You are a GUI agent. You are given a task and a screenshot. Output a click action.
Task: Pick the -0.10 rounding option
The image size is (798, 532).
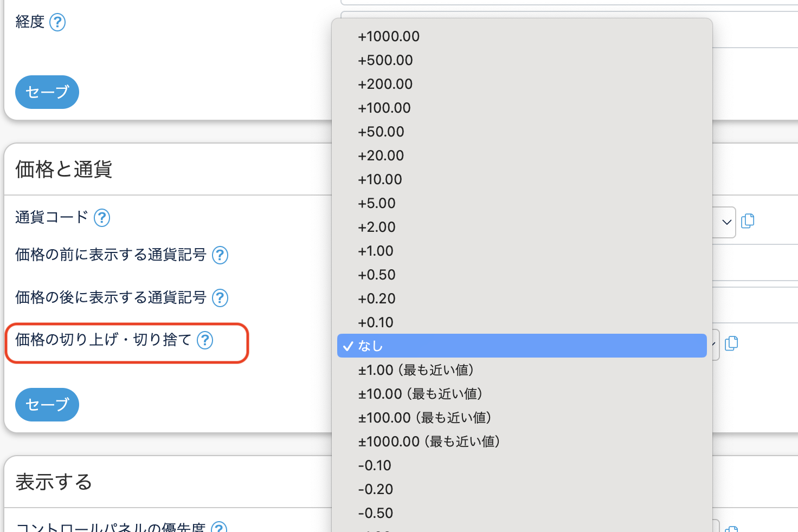375,465
